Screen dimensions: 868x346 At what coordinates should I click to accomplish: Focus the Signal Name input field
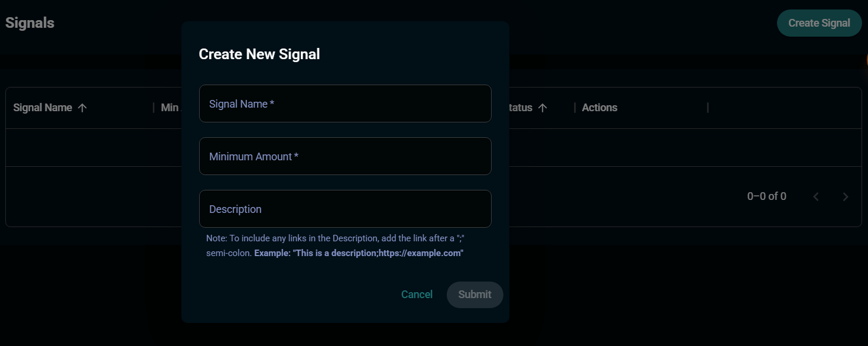345,104
